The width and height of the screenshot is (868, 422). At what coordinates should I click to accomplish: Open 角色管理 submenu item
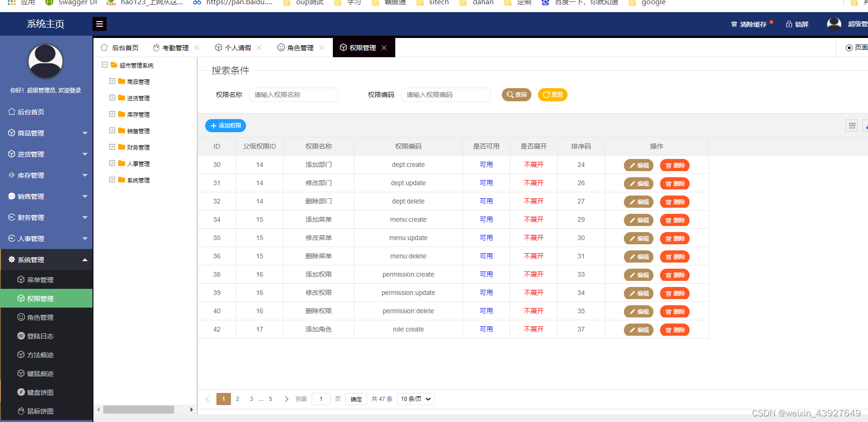pyautogui.click(x=46, y=317)
